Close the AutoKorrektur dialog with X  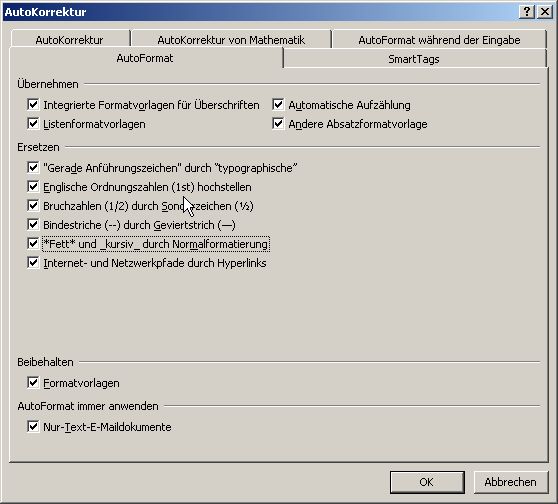pos(545,12)
